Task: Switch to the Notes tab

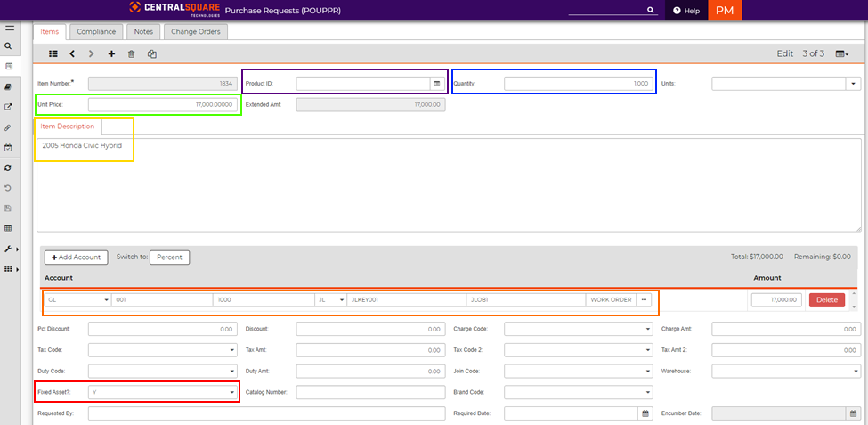Action: [143, 31]
